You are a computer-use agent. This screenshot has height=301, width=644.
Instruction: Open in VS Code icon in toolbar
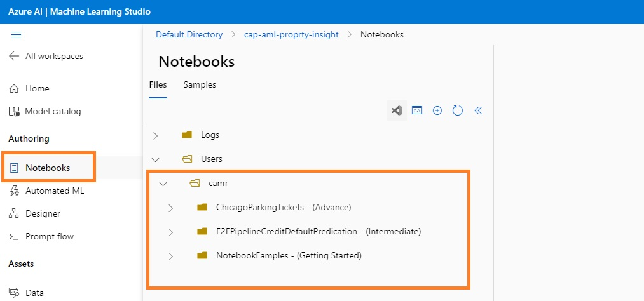397,110
